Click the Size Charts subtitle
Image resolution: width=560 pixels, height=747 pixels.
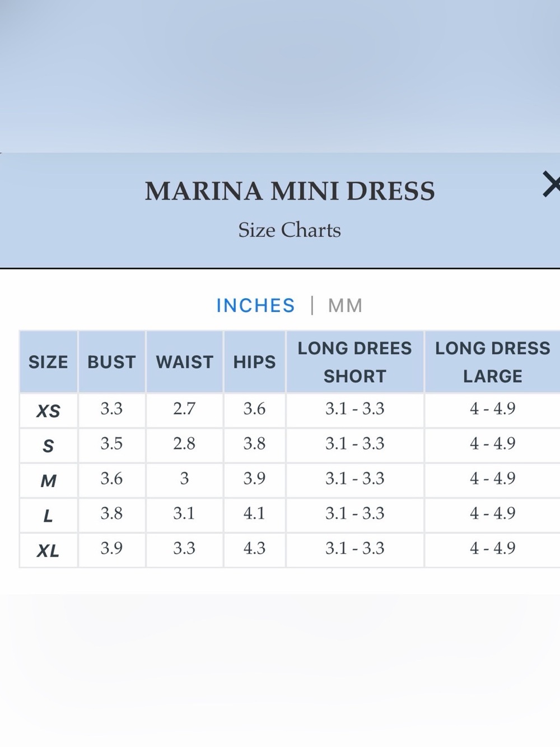(x=290, y=230)
